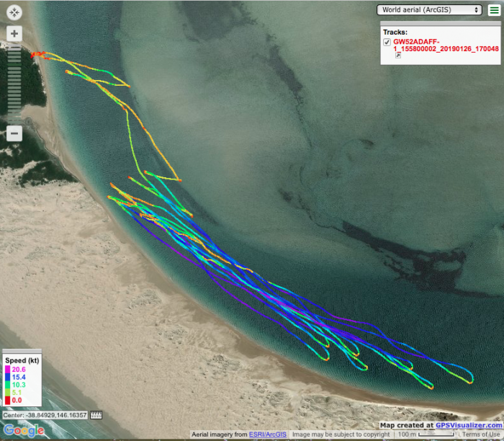Zoom out with the minus button
Viewport: 504px width, 441px height.
[15, 133]
